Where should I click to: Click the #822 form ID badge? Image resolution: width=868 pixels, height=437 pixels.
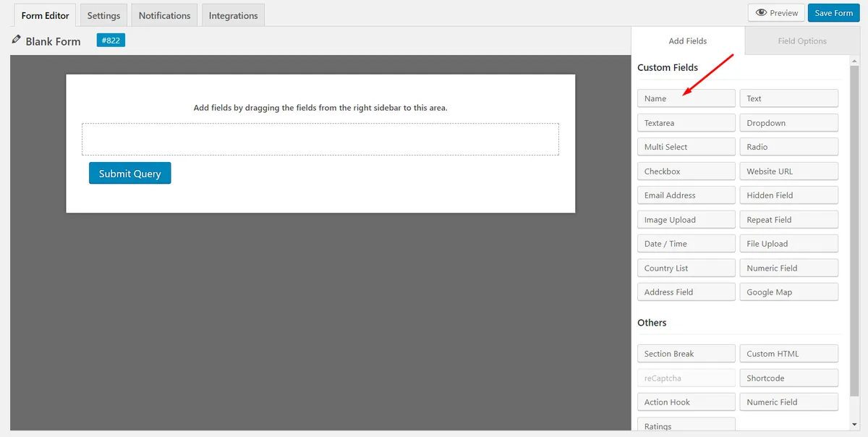point(111,41)
